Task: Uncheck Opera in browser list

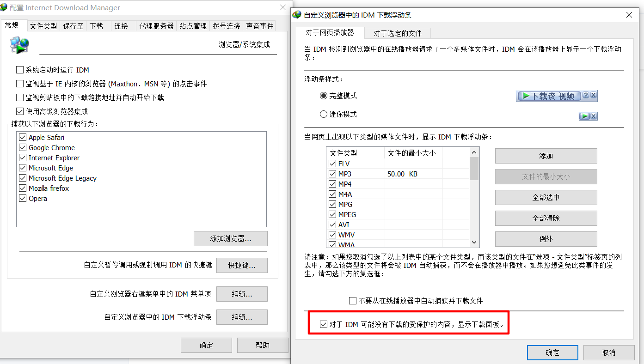Action: (x=23, y=199)
